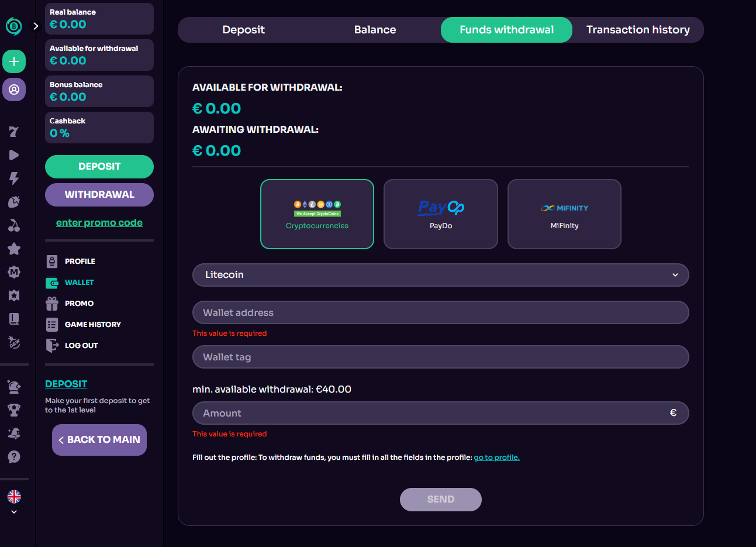
Task: Click the enter promo code link
Action: tap(99, 223)
